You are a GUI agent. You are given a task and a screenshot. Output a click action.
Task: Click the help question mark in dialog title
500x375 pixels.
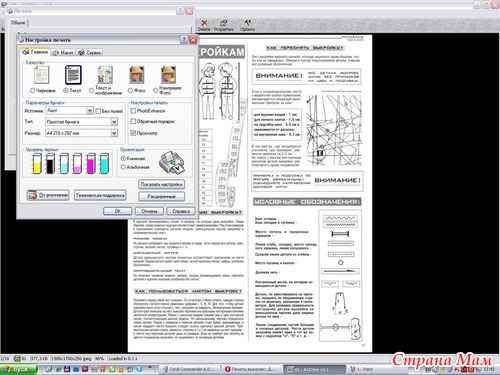pos(184,40)
